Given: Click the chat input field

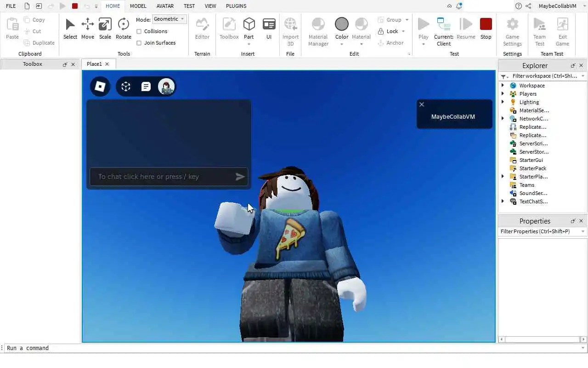Looking at the screenshot, I should pos(169,177).
